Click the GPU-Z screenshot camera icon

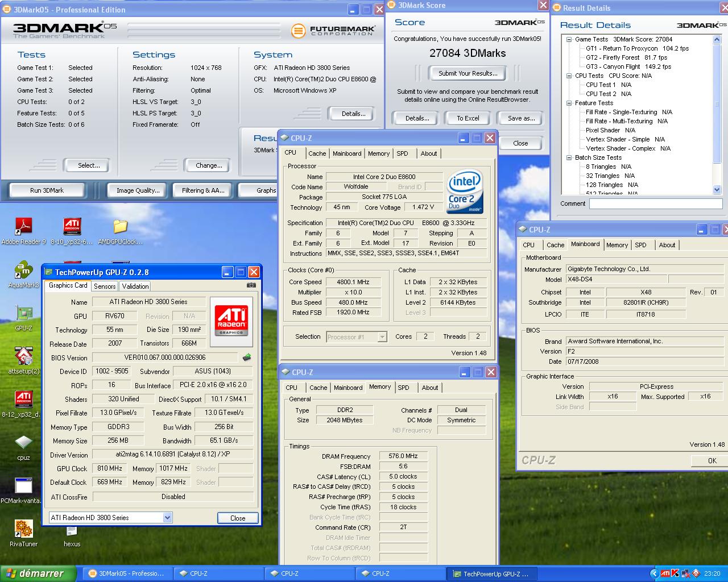coord(251,285)
